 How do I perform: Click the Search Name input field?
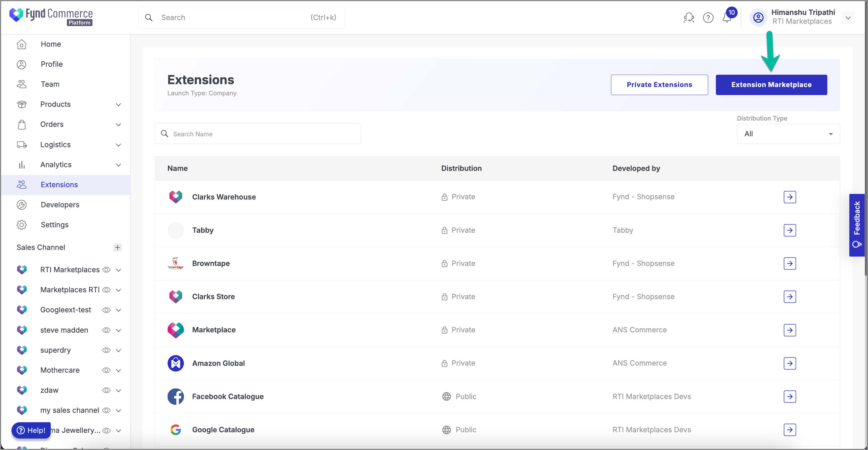258,134
